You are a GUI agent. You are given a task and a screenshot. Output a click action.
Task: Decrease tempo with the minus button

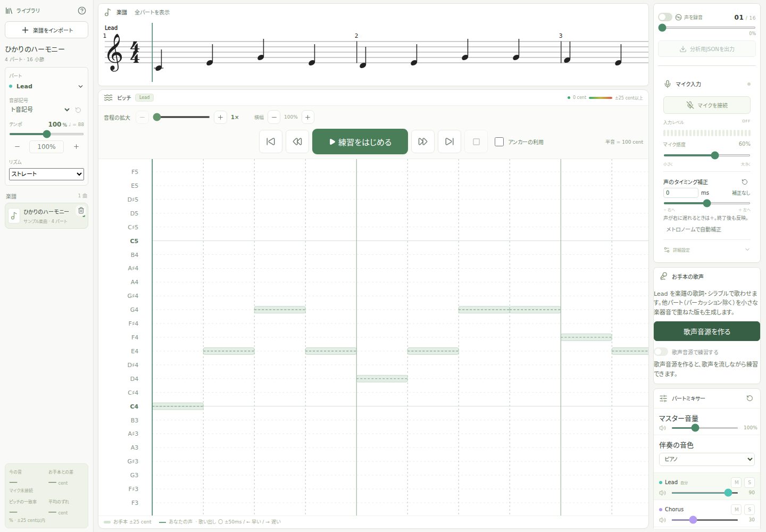click(x=18, y=146)
